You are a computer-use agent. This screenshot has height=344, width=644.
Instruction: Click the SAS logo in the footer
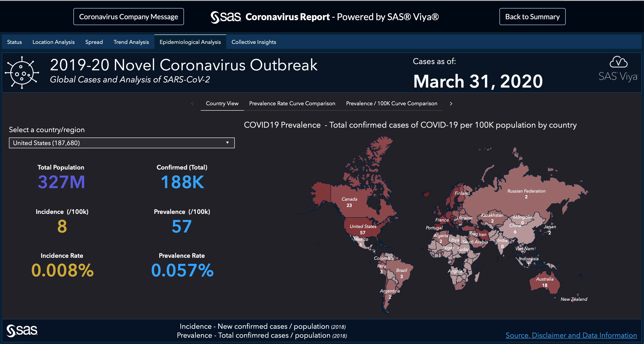[22, 331]
